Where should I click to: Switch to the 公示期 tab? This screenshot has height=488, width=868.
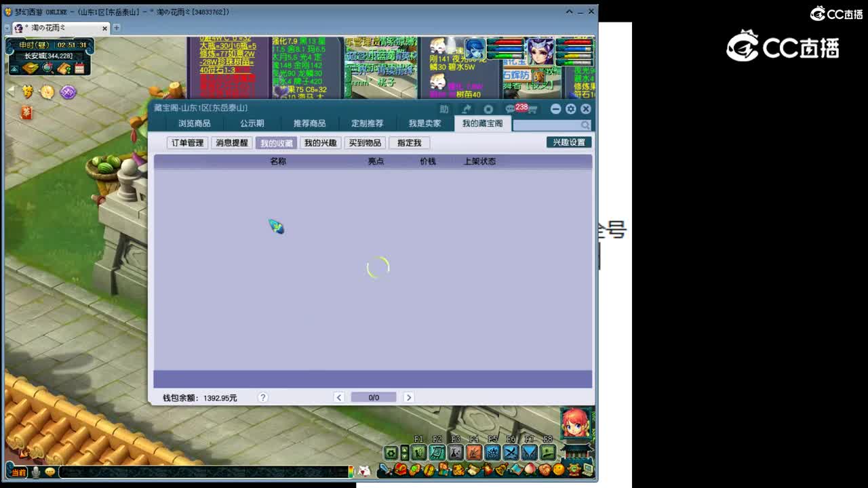tap(252, 123)
